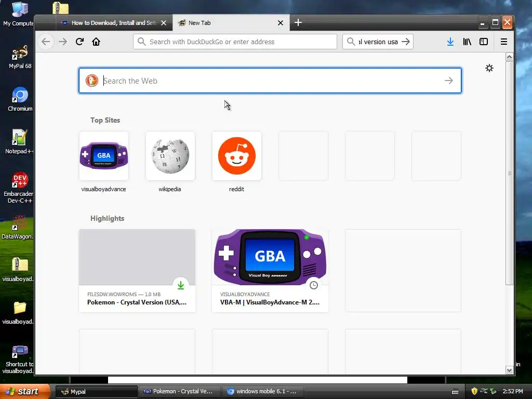Open the downloads panel arrow icon

coord(450,42)
